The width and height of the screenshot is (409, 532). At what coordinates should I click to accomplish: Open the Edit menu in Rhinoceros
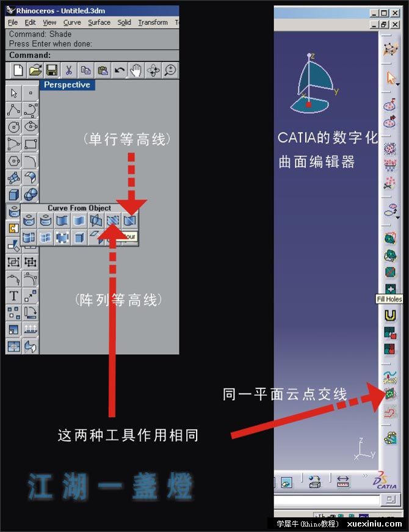pos(30,23)
